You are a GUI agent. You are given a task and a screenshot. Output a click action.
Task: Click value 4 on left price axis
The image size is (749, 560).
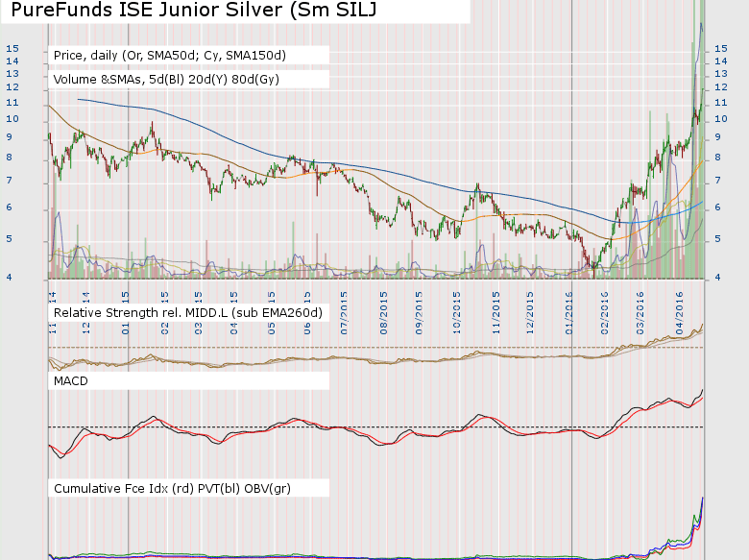point(9,278)
